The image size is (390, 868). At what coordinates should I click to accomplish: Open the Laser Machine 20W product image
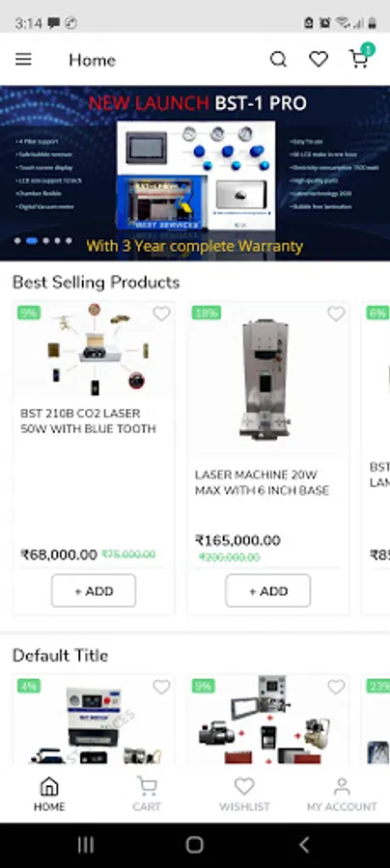click(268, 379)
